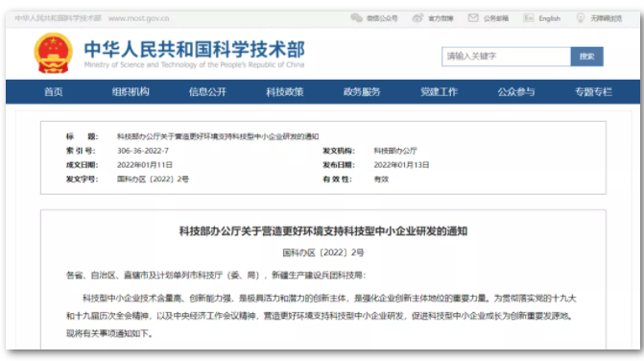Click the www.most.gov.cn address text
The width and height of the screenshot is (644, 361).
(138, 18)
